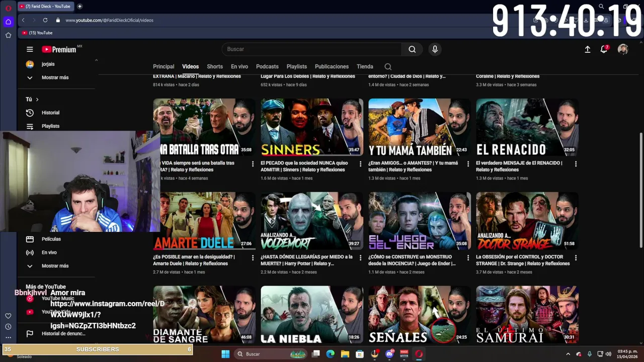Switch to the Publicaciones channel tab
The width and height of the screenshot is (644, 362).
pyautogui.click(x=332, y=66)
